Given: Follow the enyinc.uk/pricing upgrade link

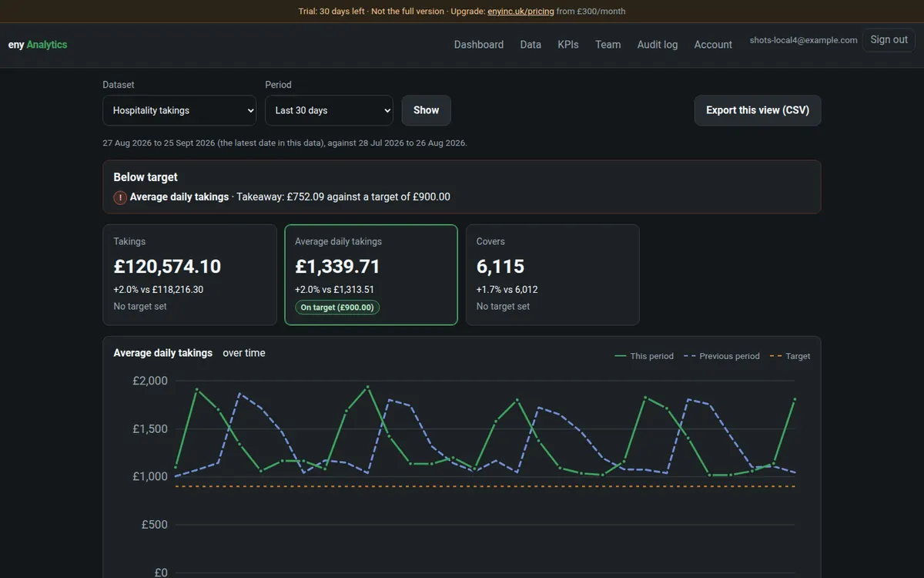Looking at the screenshot, I should tap(521, 12).
